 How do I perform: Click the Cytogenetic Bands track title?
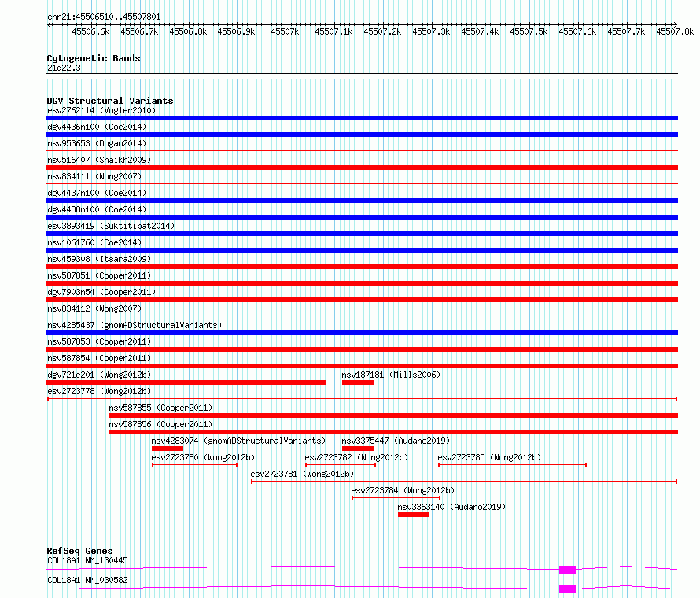[x=94, y=58]
